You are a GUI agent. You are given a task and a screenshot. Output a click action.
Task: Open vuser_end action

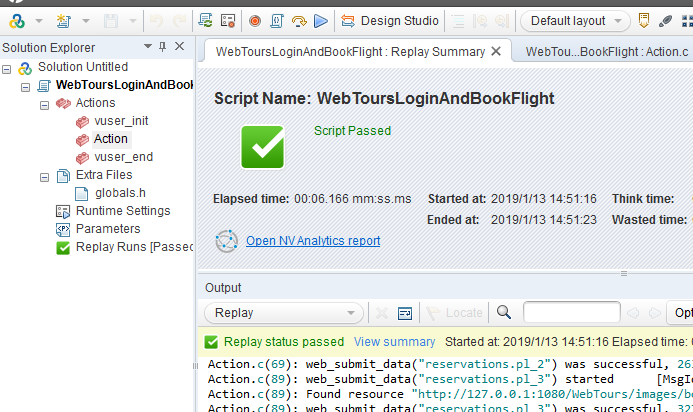coord(123,156)
